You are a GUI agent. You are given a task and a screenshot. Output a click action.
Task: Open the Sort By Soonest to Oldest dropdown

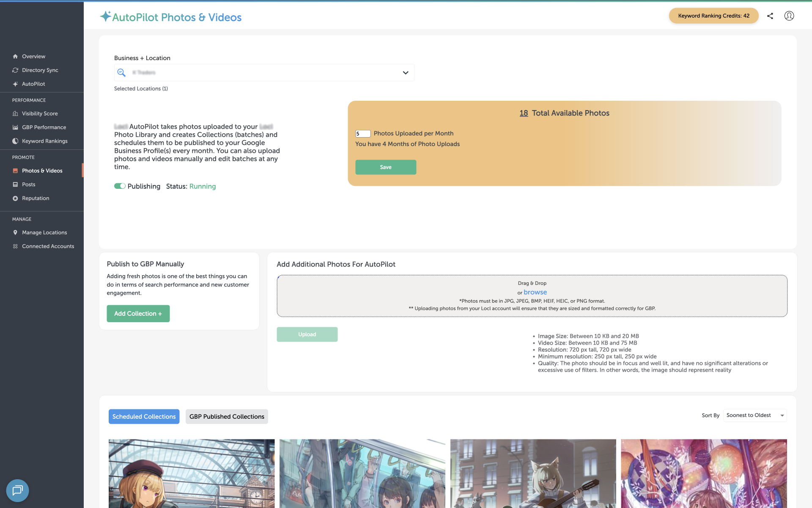click(755, 415)
